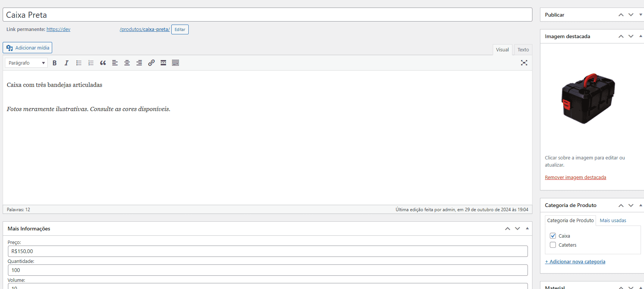644x289 pixels.
Task: Insert or edit a link
Action: 151,63
